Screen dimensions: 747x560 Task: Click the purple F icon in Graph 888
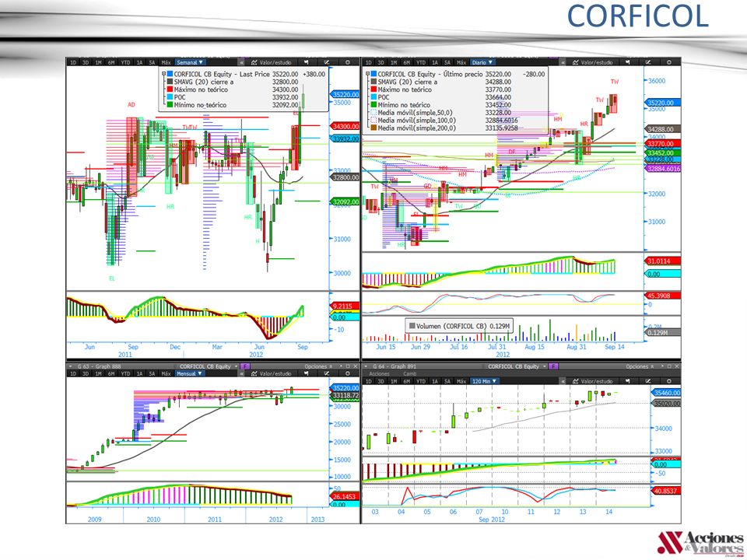244,366
